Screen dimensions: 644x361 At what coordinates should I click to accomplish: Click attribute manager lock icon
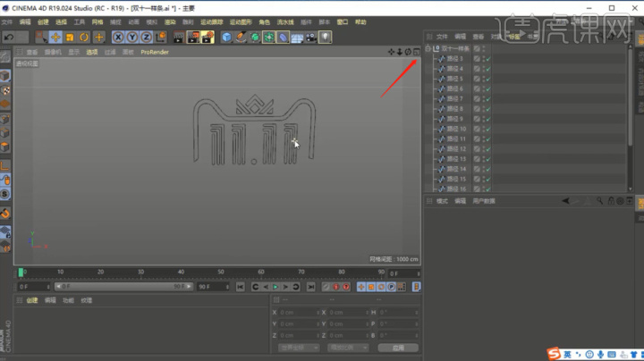[611, 200]
